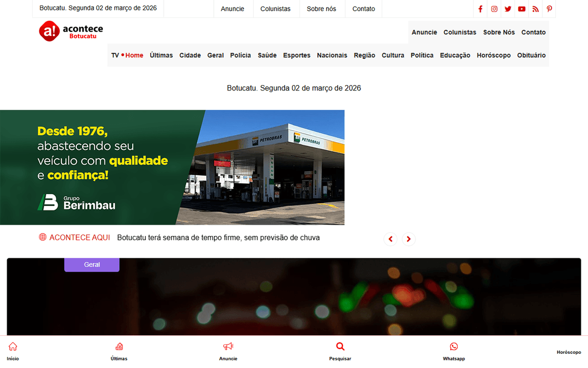The image size is (588, 368).
Task: Open the Polícia category
Action: click(241, 55)
